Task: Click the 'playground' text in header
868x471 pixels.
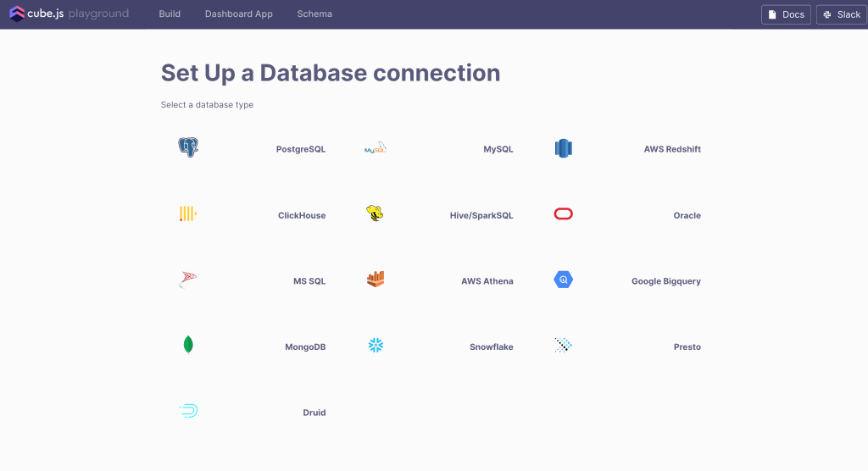Action: click(x=98, y=14)
